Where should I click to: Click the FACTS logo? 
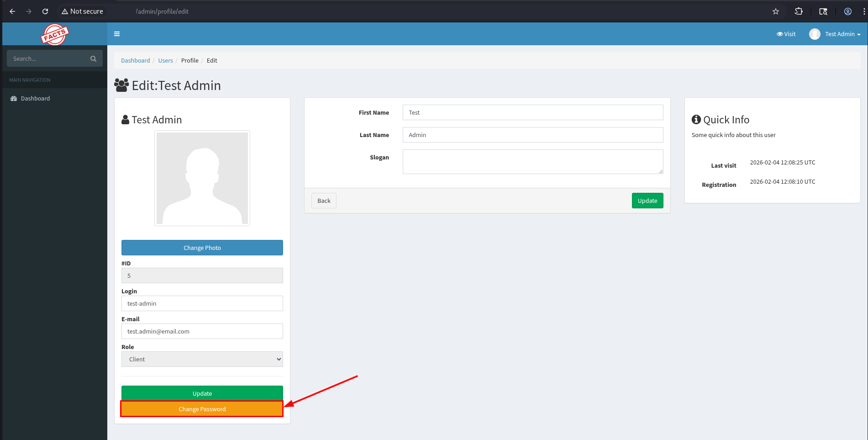pyautogui.click(x=55, y=34)
